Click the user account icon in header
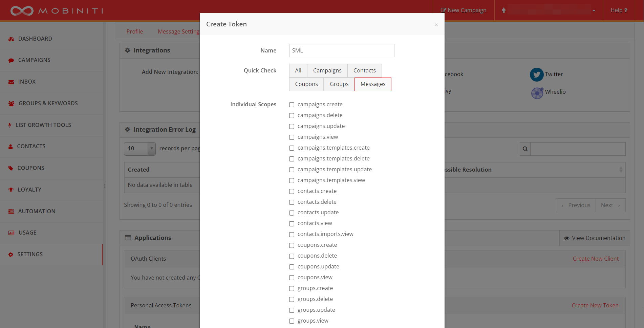The width and height of the screenshot is (644, 328). pos(504,10)
